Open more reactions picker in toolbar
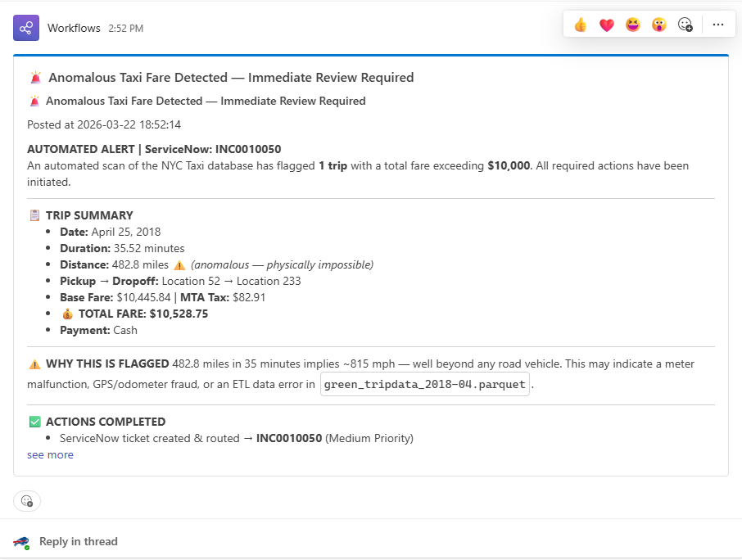This screenshot has height=560, width=742. (685, 25)
